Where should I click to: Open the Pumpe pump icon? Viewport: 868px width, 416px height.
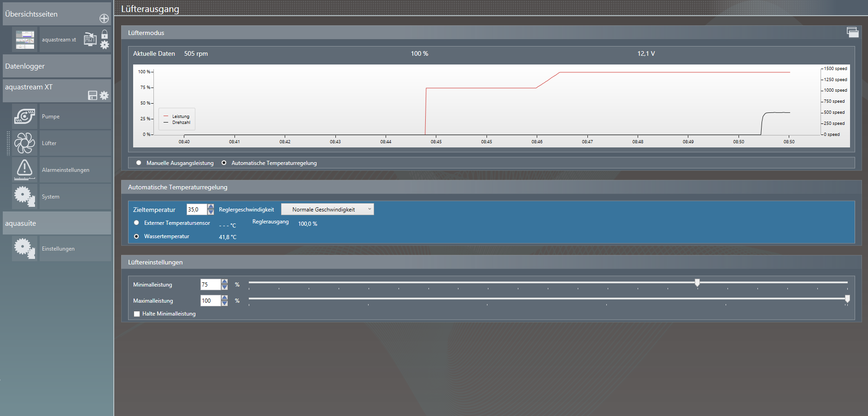click(25, 117)
